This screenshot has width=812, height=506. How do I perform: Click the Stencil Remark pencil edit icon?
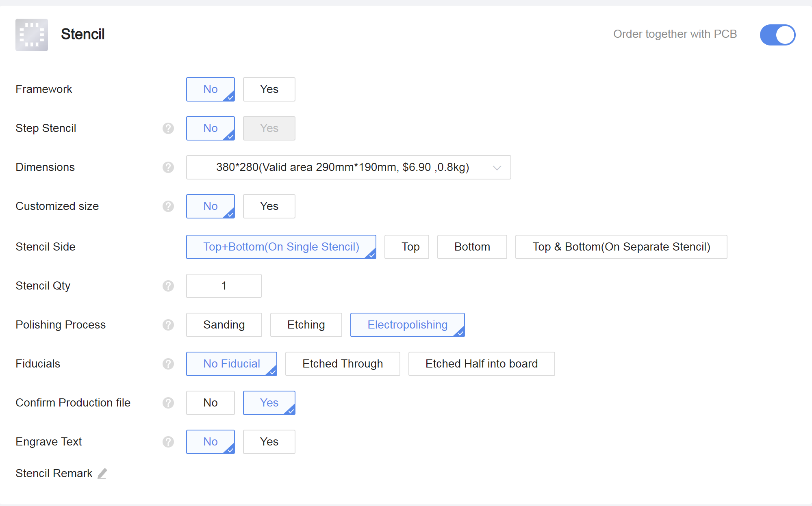[x=102, y=474]
